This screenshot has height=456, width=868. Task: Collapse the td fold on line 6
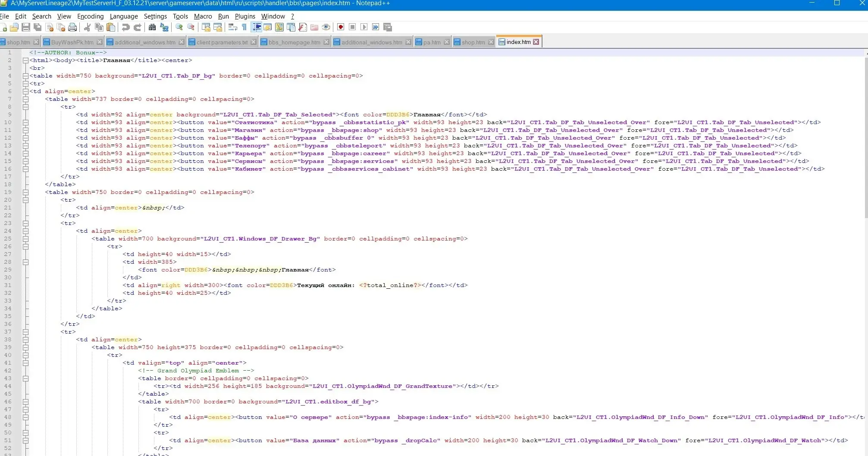pyautogui.click(x=25, y=91)
